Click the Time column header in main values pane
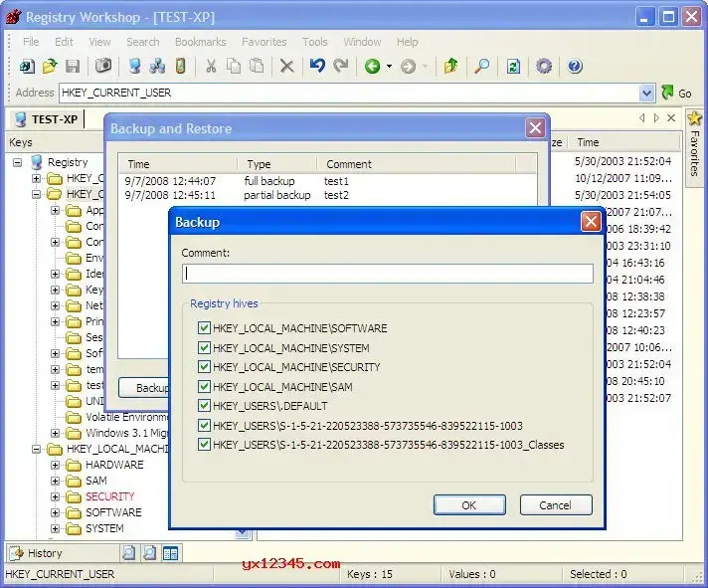Viewport: 708px width, 588px height. click(x=623, y=142)
